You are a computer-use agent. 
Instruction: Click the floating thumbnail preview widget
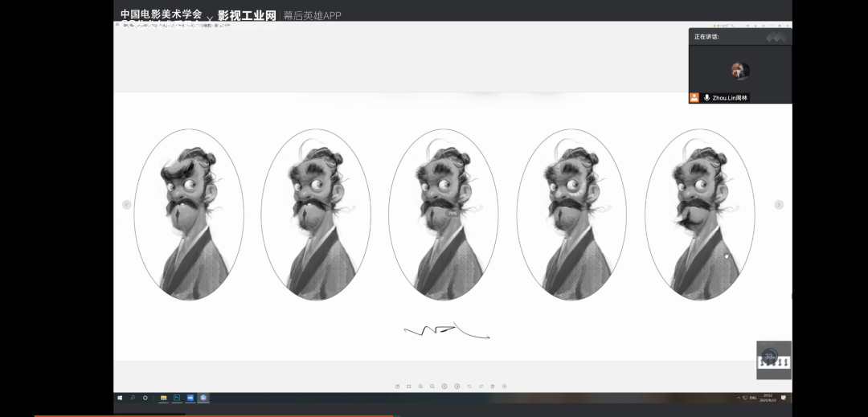(774, 360)
